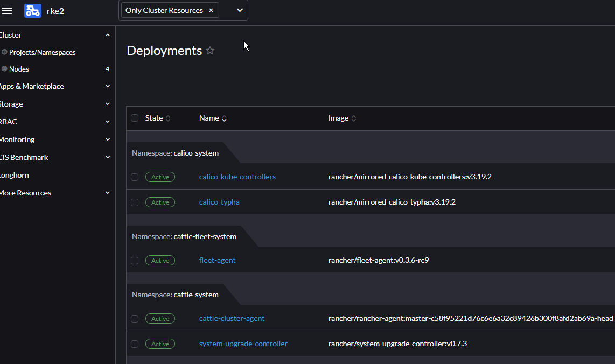
Task: Check the calico-typha row checkbox
Action: click(135, 202)
